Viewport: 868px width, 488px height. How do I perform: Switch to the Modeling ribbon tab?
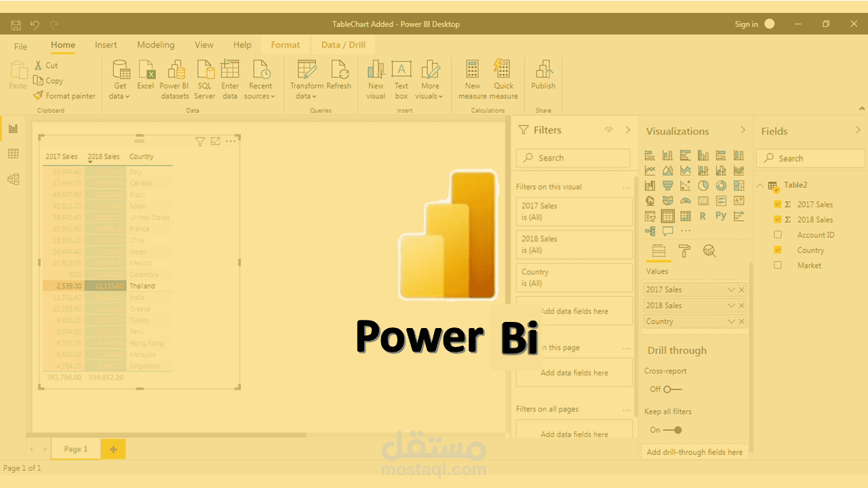[x=155, y=45]
